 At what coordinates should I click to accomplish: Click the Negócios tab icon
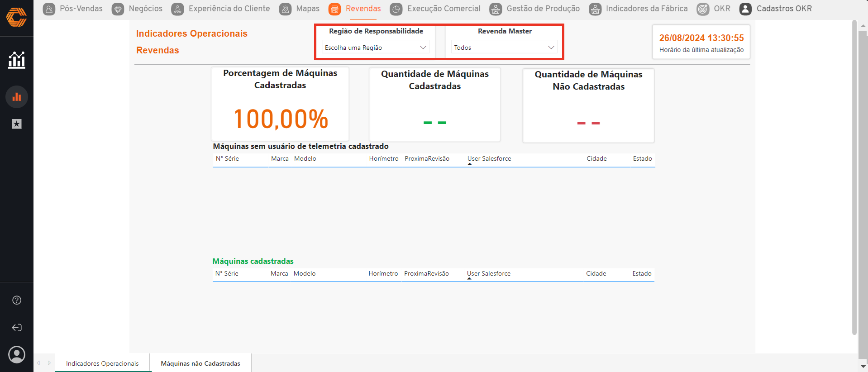pyautogui.click(x=118, y=9)
